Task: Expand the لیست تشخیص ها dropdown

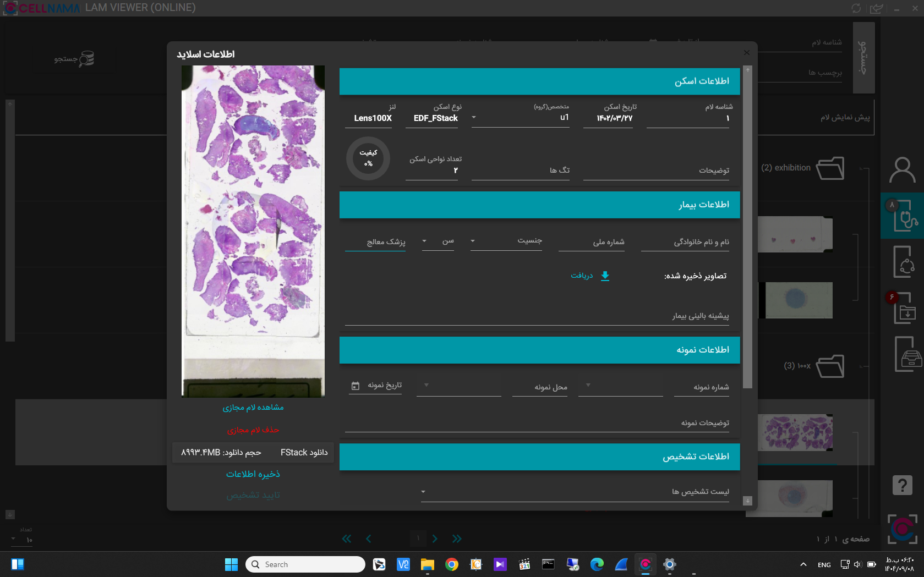Action: [423, 492]
